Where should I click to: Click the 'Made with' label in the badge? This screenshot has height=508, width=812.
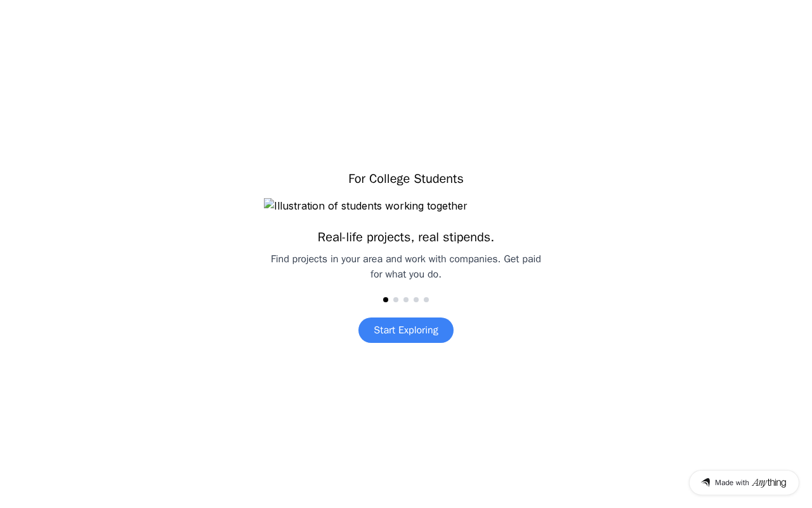click(x=732, y=483)
